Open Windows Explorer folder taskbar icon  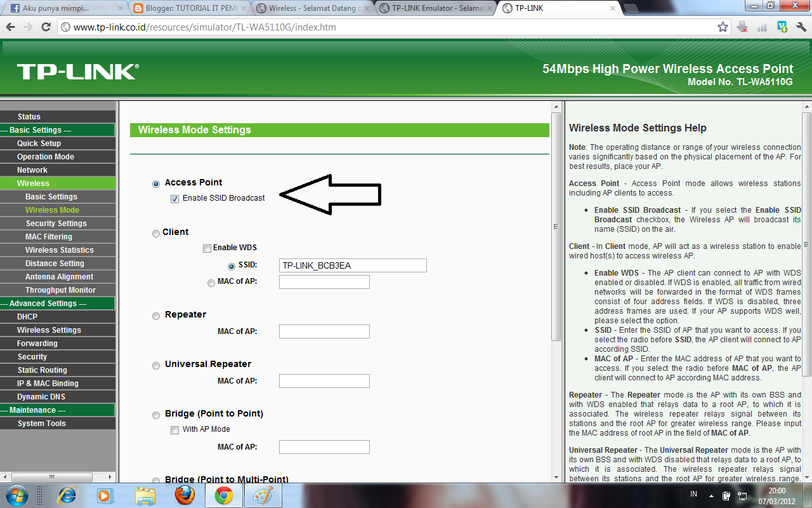(145, 495)
